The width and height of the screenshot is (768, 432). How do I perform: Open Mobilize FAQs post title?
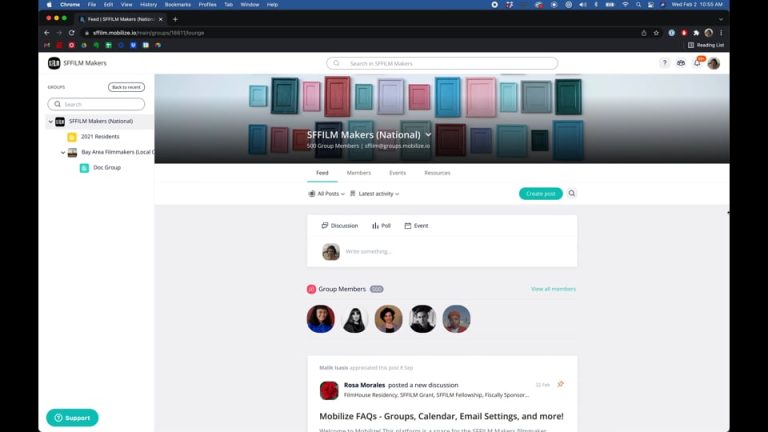(x=441, y=416)
